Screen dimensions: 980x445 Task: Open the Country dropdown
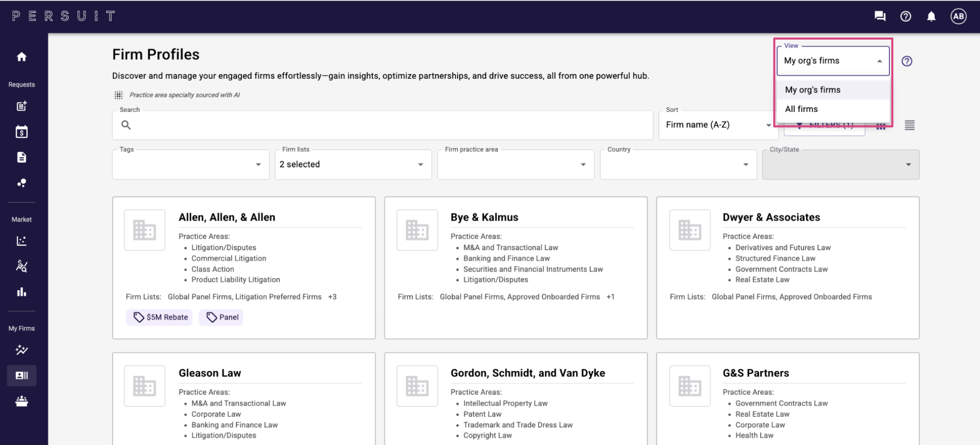(678, 164)
